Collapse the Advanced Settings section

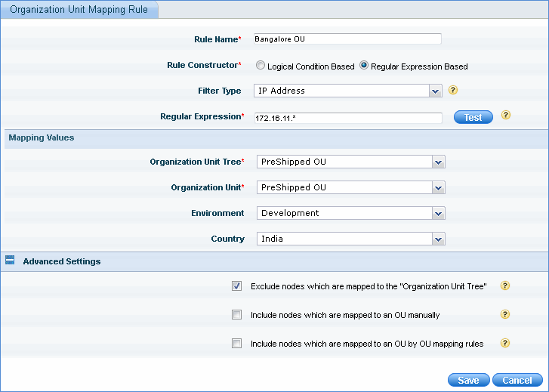11,261
